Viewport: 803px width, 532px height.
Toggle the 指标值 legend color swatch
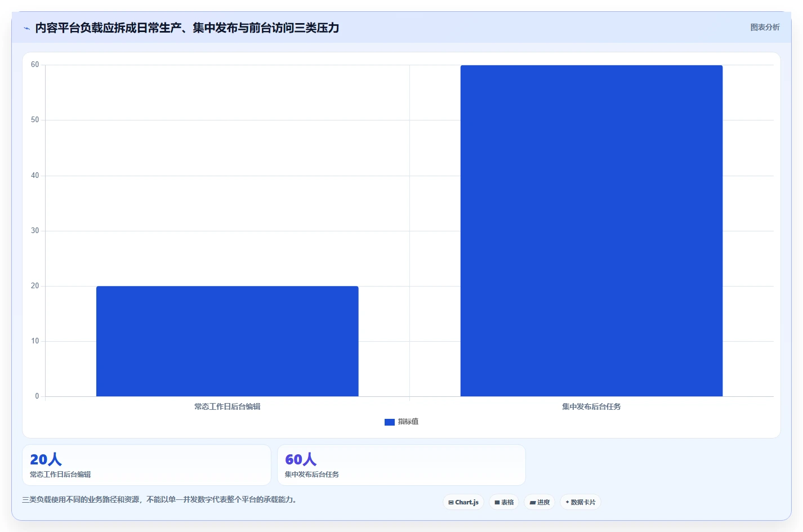pos(389,422)
